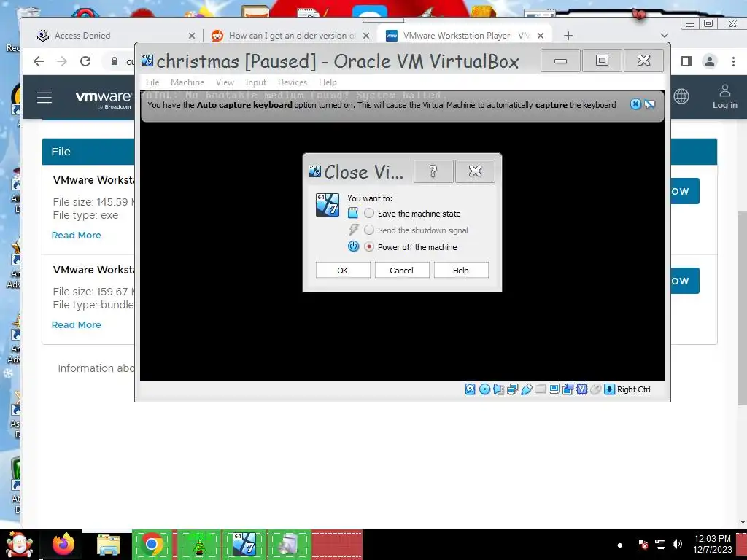747x560 pixels.
Task: Click the save state disk icon
Action: 352,213
